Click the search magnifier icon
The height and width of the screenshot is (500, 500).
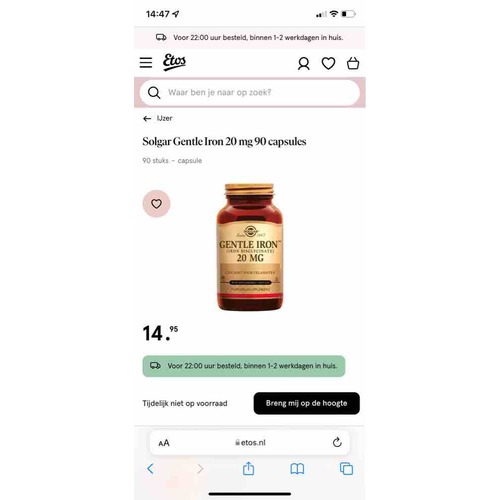tap(154, 92)
